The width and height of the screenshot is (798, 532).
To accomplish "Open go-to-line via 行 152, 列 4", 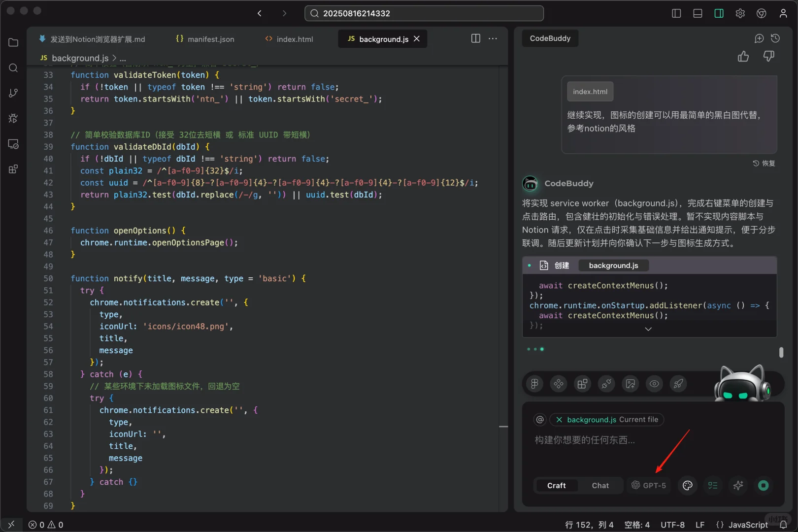I will 589,525.
